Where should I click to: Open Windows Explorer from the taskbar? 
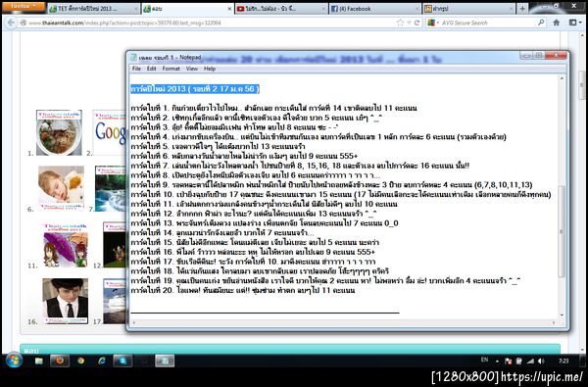(x=39, y=361)
